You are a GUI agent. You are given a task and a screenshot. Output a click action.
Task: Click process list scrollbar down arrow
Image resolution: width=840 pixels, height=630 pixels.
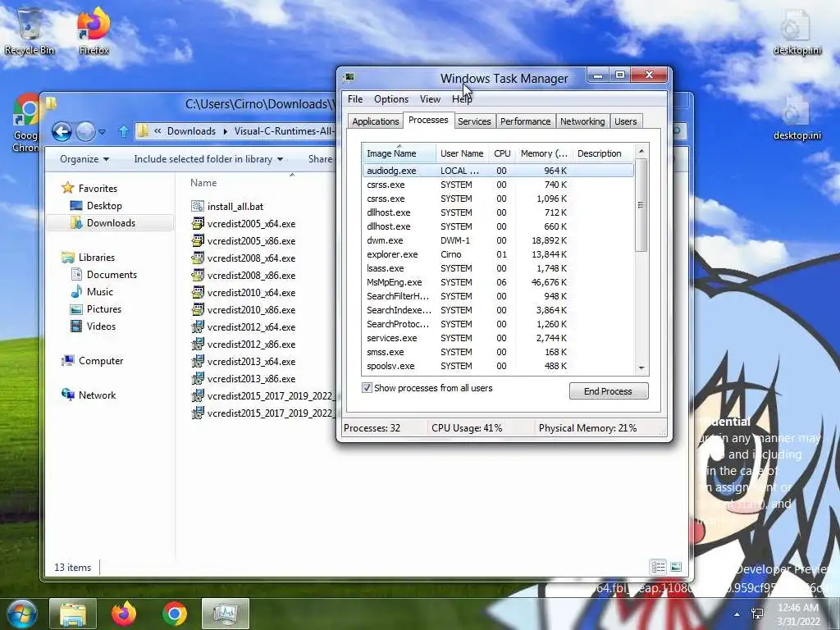(x=641, y=368)
